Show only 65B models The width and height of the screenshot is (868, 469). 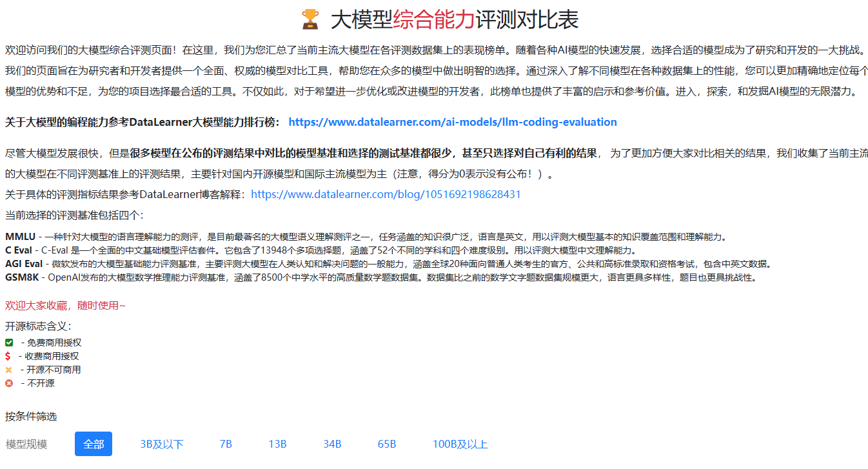click(387, 444)
